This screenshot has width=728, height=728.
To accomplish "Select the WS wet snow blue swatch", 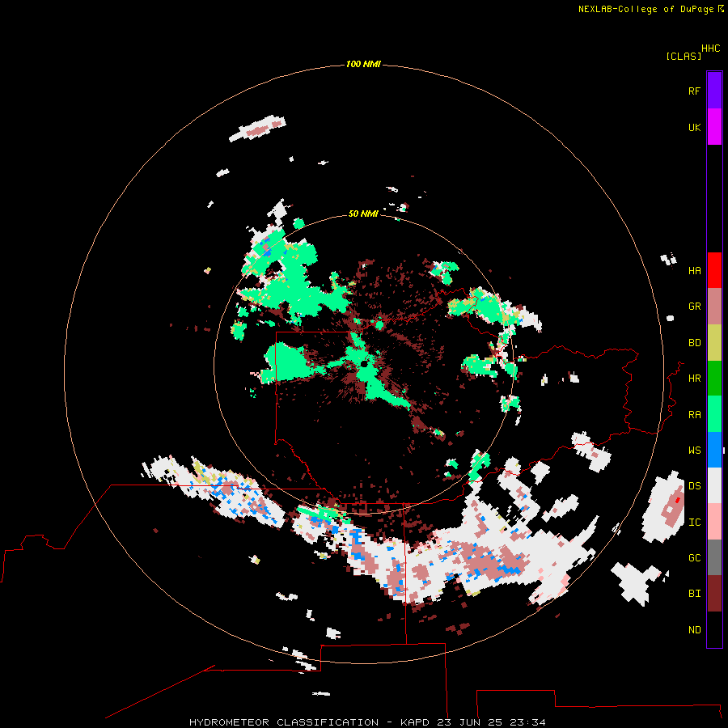I will tap(714, 450).
